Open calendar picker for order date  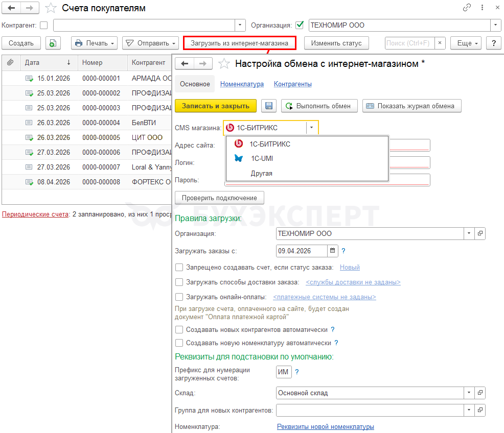pos(333,251)
